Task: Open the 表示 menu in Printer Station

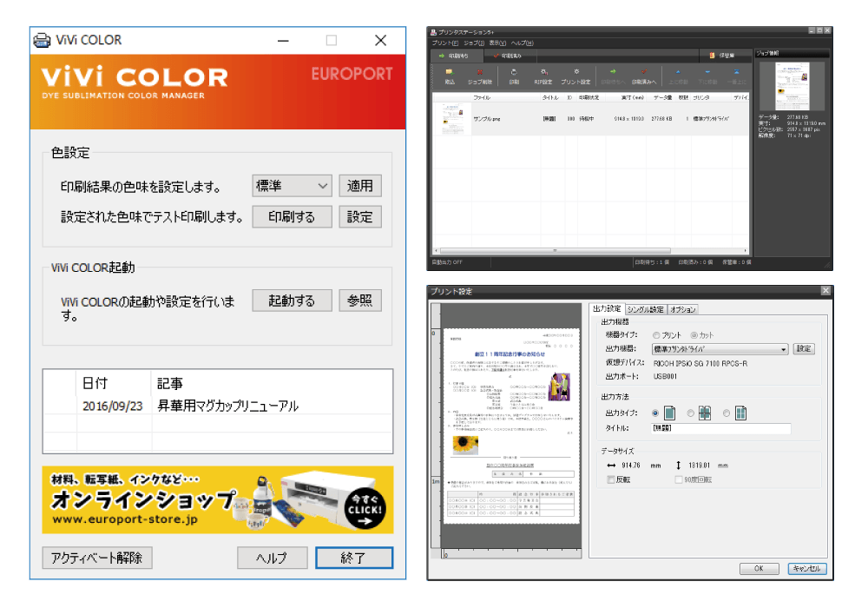Action: 497,43
